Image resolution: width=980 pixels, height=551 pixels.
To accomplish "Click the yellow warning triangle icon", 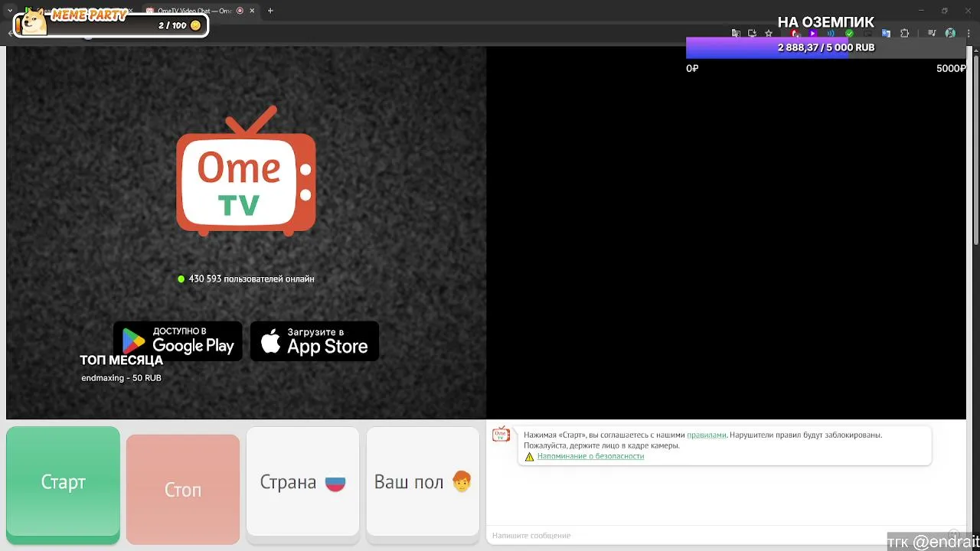I will click(x=529, y=456).
